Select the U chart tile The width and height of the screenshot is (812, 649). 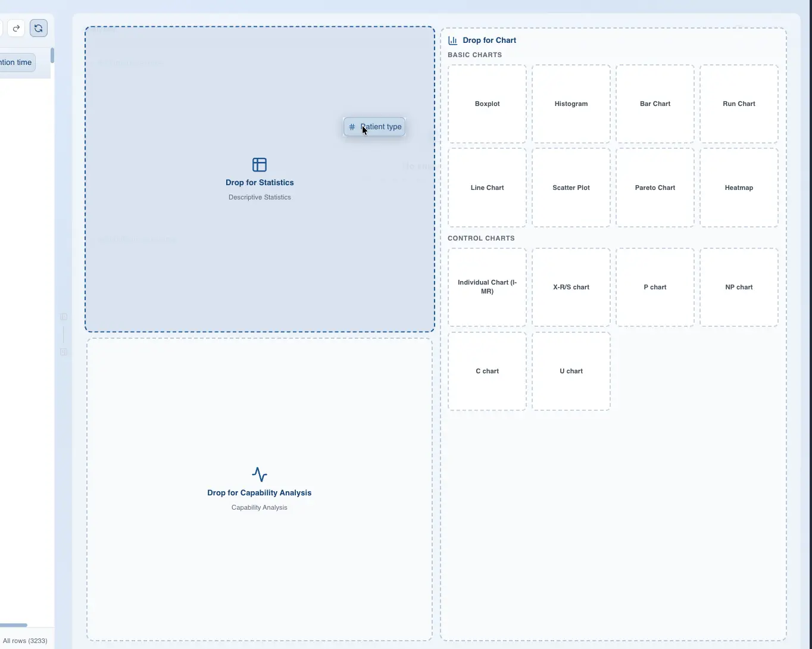pyautogui.click(x=570, y=371)
